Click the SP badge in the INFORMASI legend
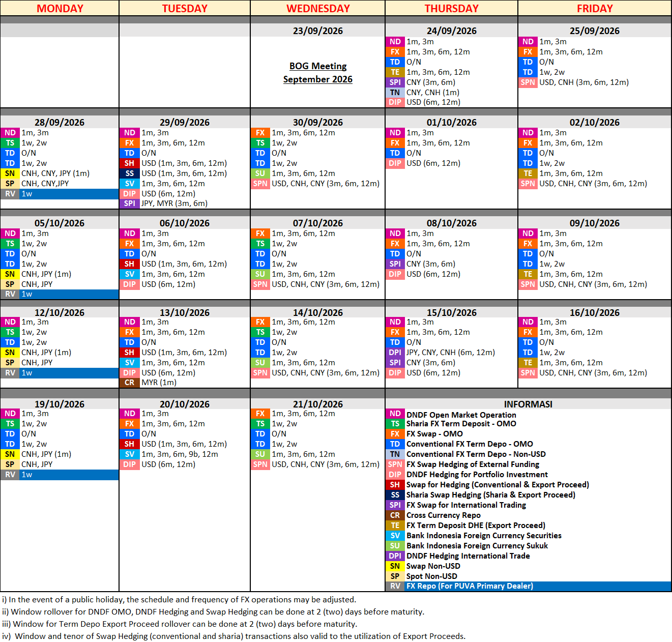This screenshot has width=672, height=642. (395, 576)
